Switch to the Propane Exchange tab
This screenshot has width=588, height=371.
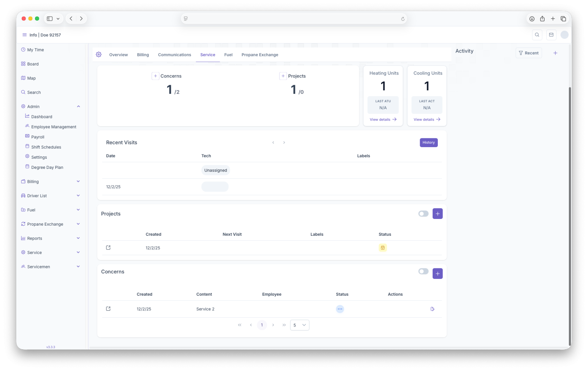pyautogui.click(x=260, y=55)
